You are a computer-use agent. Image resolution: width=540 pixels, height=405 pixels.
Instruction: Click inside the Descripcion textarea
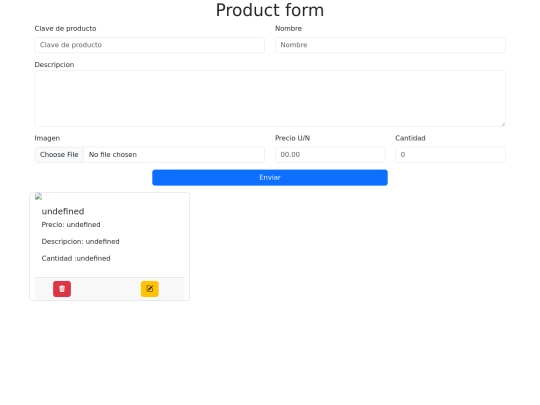[x=270, y=98]
